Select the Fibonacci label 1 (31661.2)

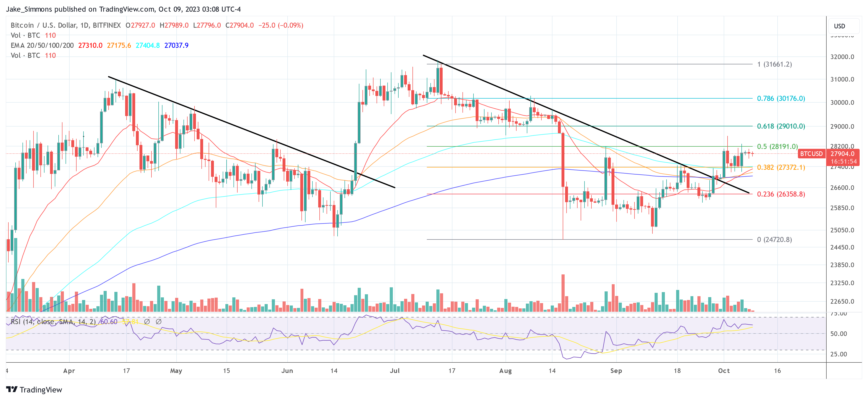pyautogui.click(x=774, y=64)
